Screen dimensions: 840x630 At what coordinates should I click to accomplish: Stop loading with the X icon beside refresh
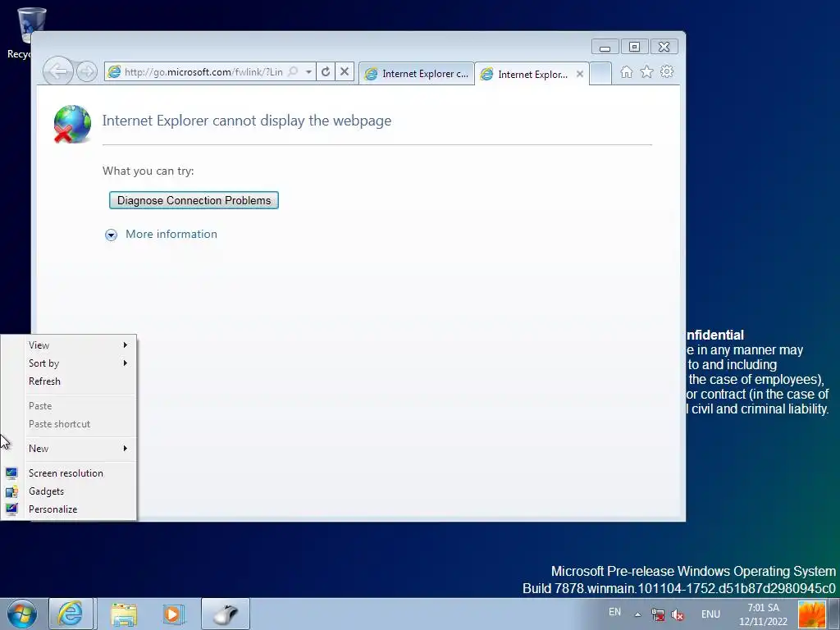pyautogui.click(x=345, y=72)
